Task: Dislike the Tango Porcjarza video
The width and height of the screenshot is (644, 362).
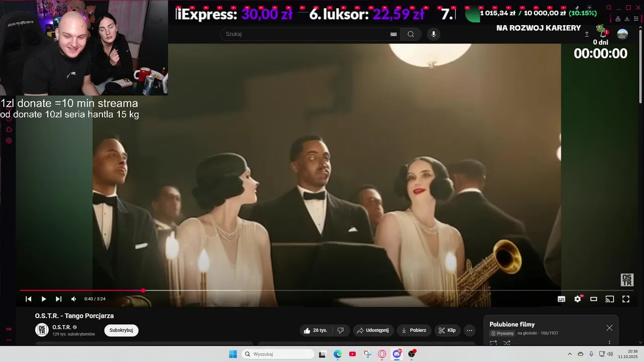Action: [x=341, y=330]
